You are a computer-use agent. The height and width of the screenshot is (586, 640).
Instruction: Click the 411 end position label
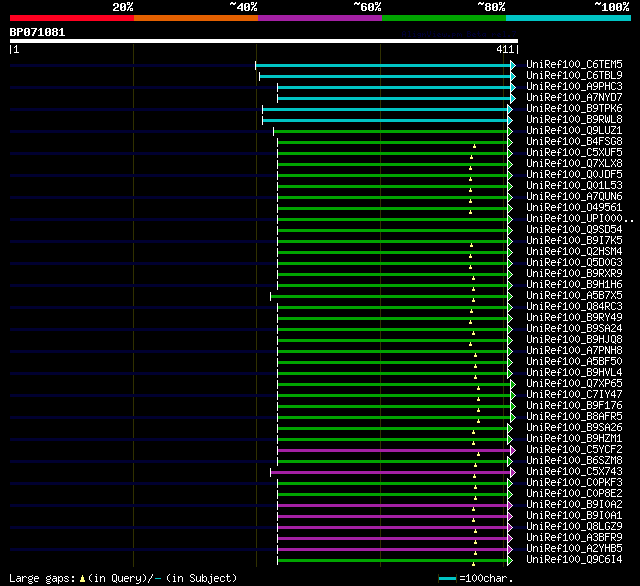[505, 49]
